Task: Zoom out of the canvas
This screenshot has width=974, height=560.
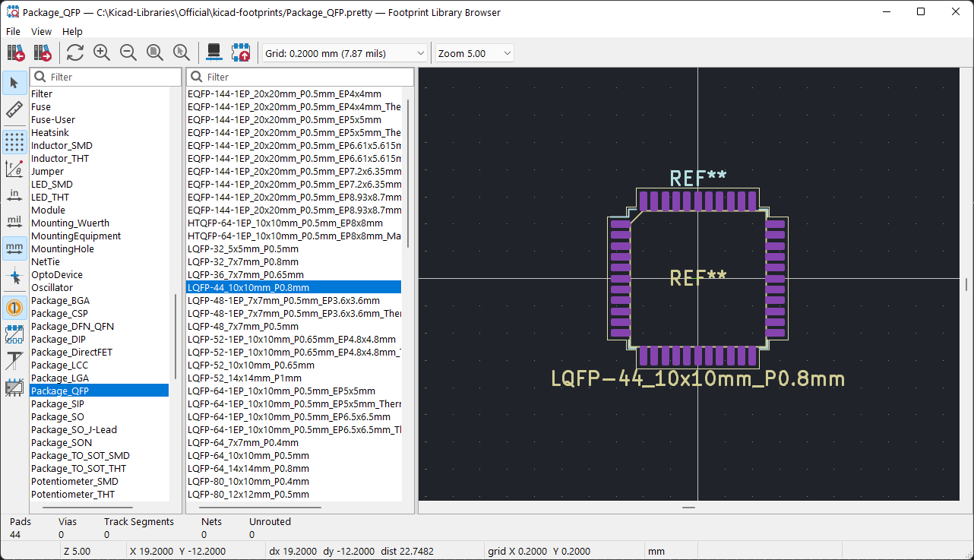Action: pyautogui.click(x=128, y=52)
